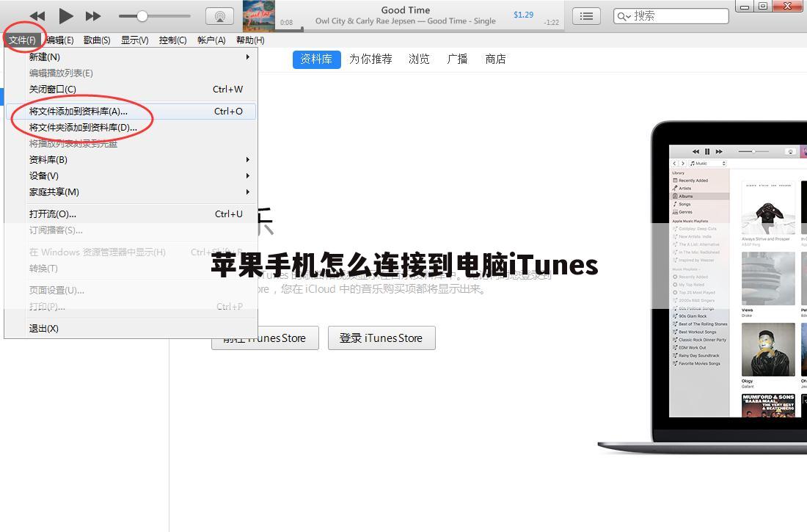Click the play button
807x532 pixels.
point(66,16)
